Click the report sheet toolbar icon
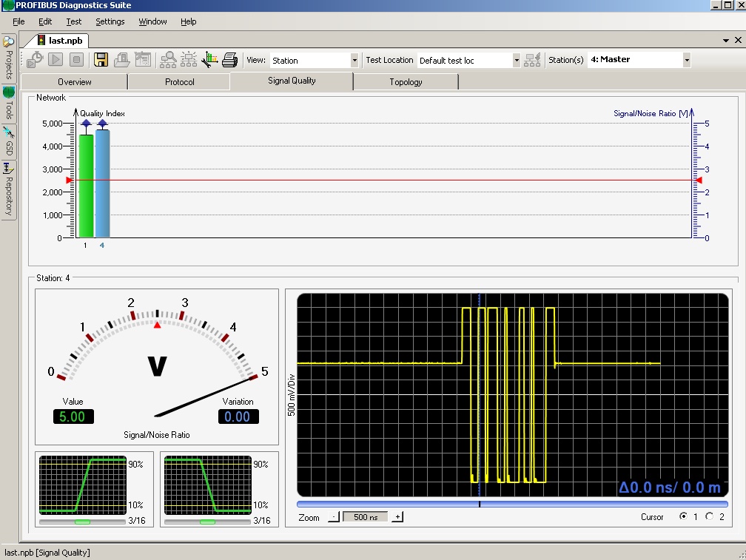The width and height of the screenshot is (746, 560). (x=143, y=60)
